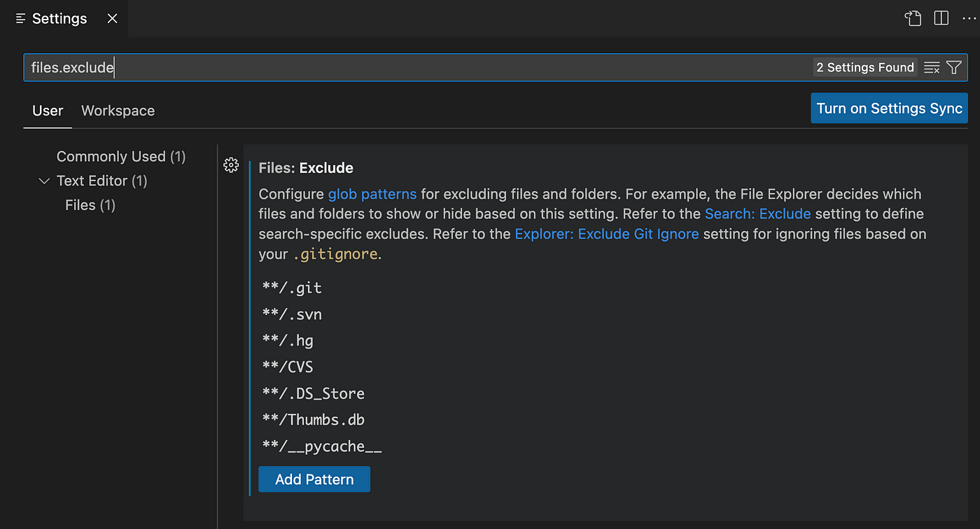
Task: Follow the Search: Exclude setting link
Action: (x=757, y=213)
